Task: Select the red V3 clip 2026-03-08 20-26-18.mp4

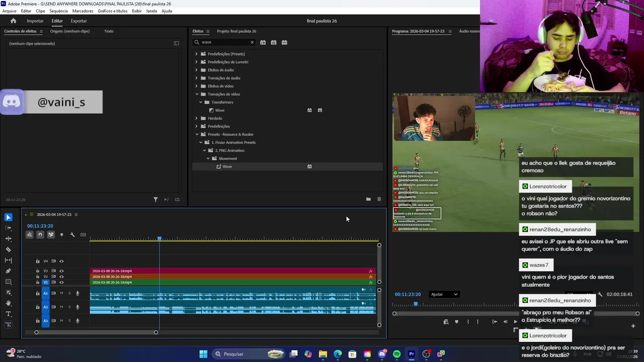Action: [x=232, y=271]
